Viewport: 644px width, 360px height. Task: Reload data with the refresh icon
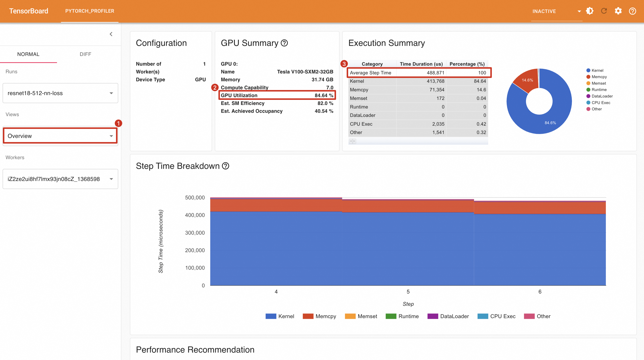tap(604, 11)
